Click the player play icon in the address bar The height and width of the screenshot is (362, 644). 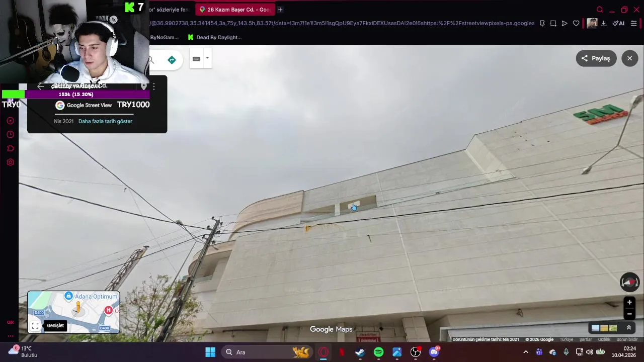[x=565, y=23]
